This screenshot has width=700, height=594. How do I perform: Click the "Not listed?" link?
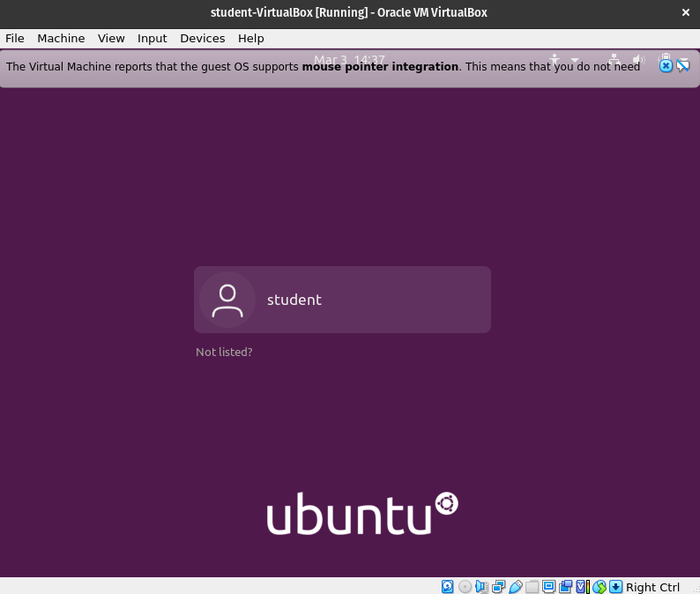point(224,353)
